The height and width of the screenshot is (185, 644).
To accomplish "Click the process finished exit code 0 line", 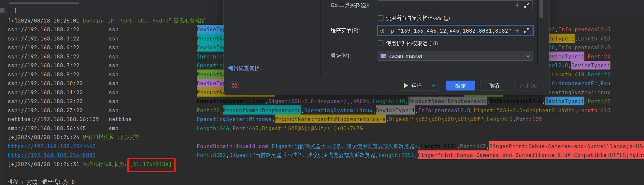I will [x=41, y=182].
